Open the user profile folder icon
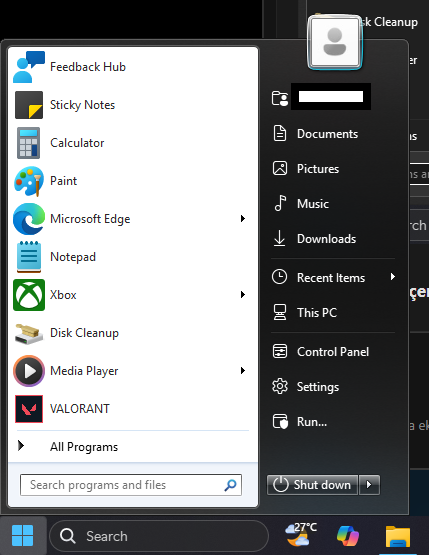The height and width of the screenshot is (555, 429). 280,98
